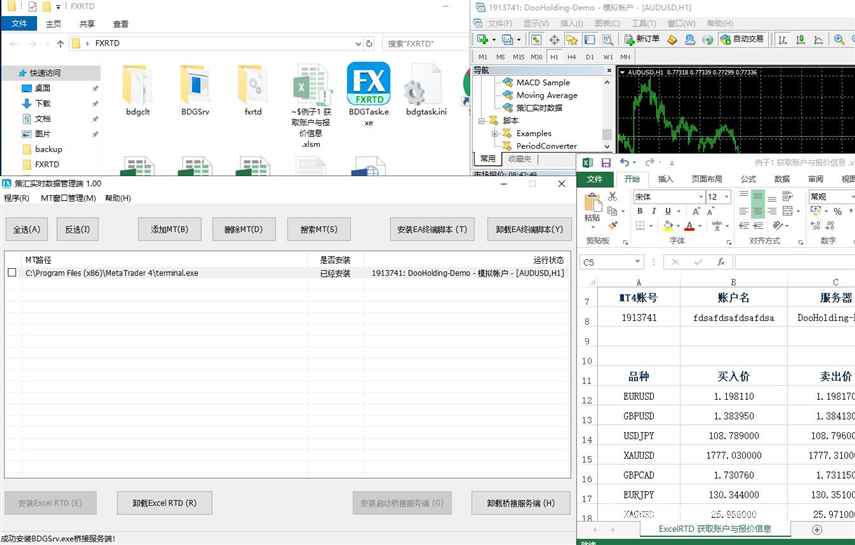Collapse the scripts node in MT4 Navigator

pos(481,120)
